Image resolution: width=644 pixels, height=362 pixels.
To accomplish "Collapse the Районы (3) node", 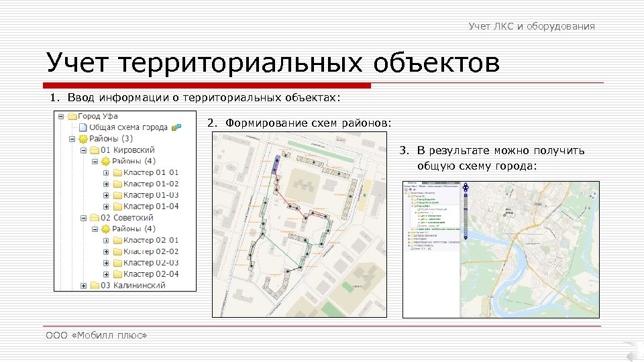I will click(x=72, y=139).
